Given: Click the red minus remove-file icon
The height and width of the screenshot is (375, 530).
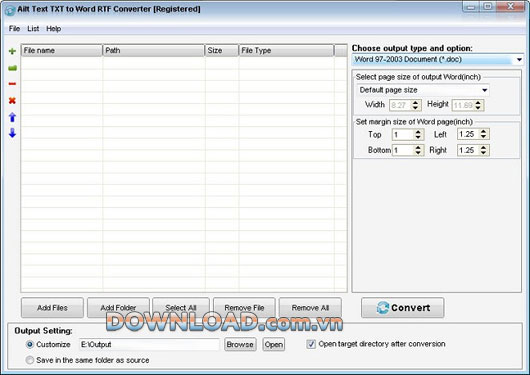Looking at the screenshot, I should (12, 84).
